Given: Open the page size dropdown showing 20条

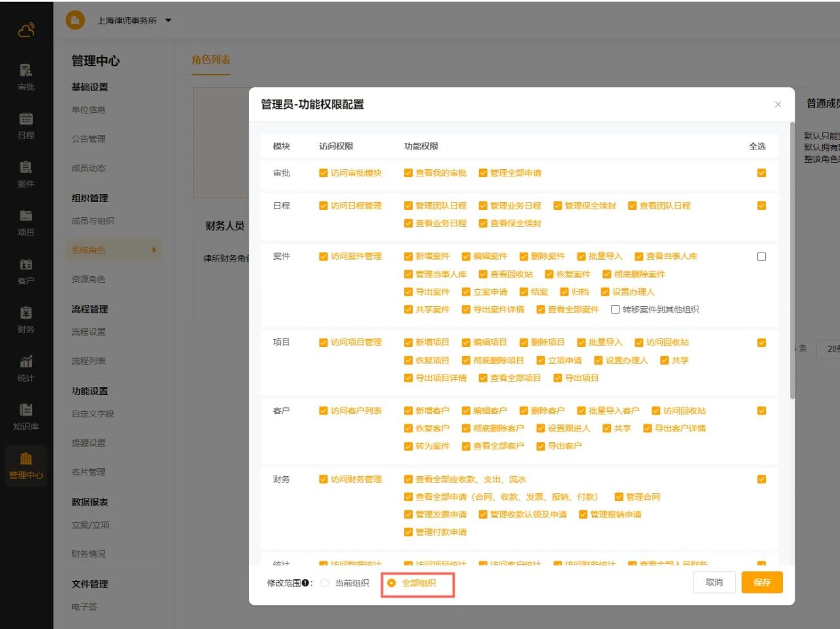Looking at the screenshot, I should (x=829, y=349).
